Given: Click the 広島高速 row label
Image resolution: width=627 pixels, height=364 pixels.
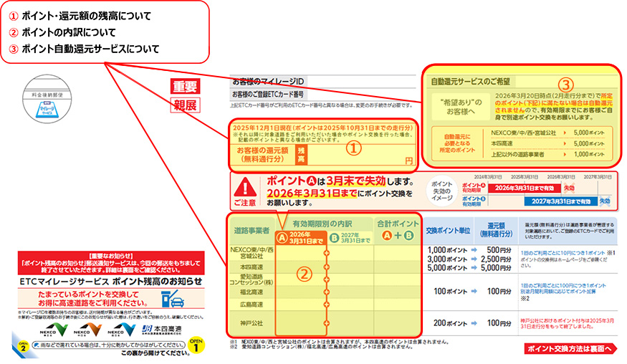Looking at the screenshot, I should [x=252, y=305].
